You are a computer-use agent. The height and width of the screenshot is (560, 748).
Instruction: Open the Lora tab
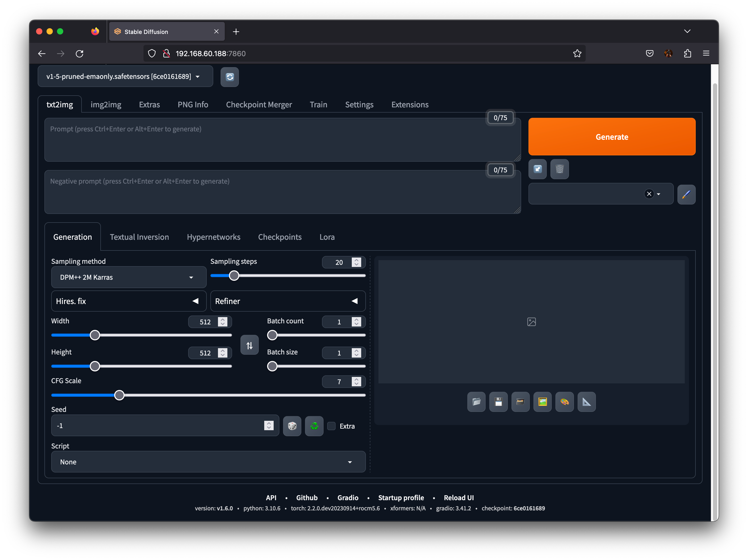click(327, 237)
